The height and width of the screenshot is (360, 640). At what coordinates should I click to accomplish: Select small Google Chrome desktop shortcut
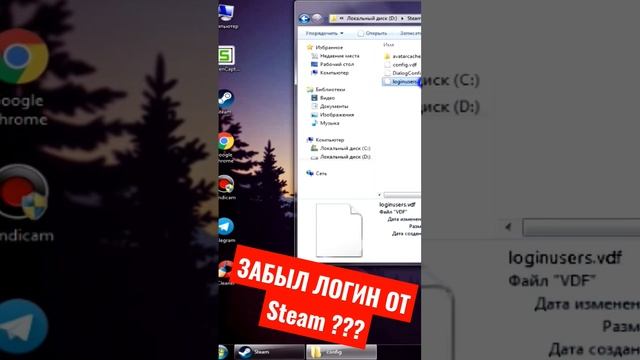tap(226, 147)
